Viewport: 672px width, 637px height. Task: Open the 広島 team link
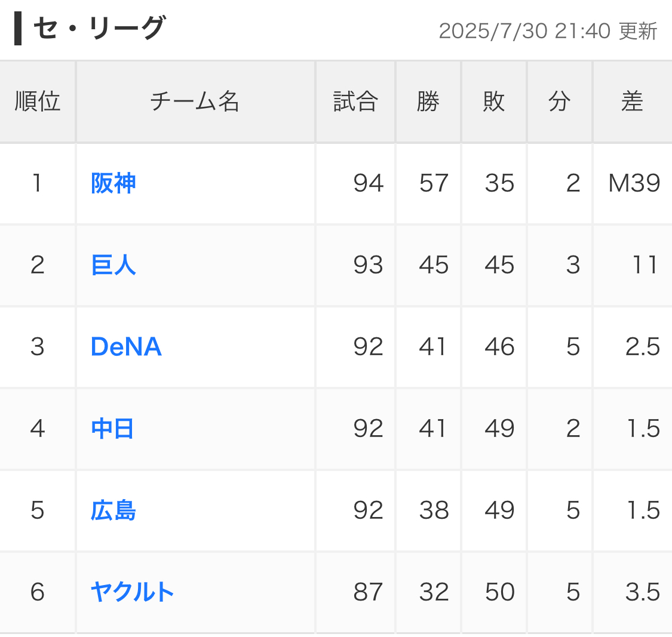point(113,510)
